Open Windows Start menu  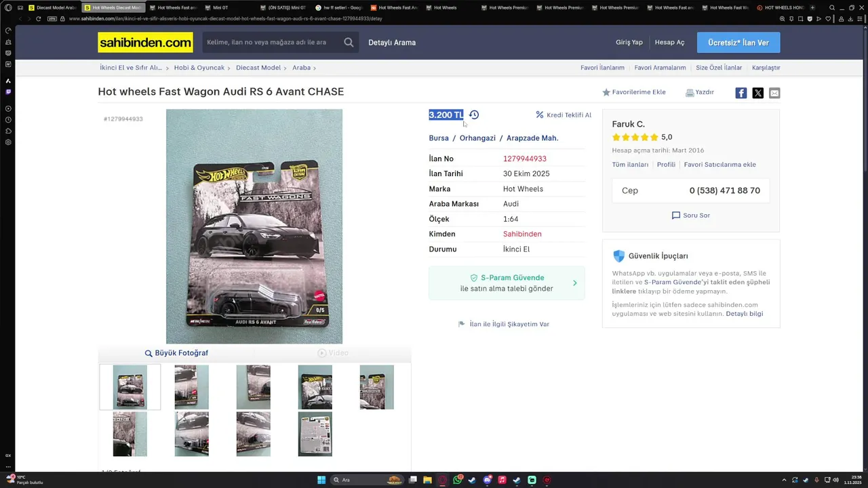click(321, 480)
